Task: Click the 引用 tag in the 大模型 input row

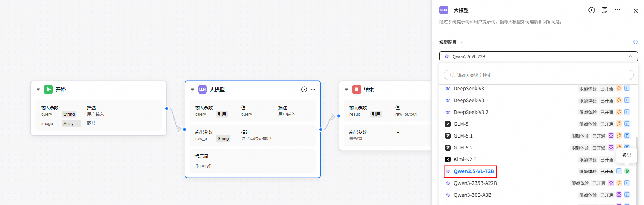Action: click(221, 114)
